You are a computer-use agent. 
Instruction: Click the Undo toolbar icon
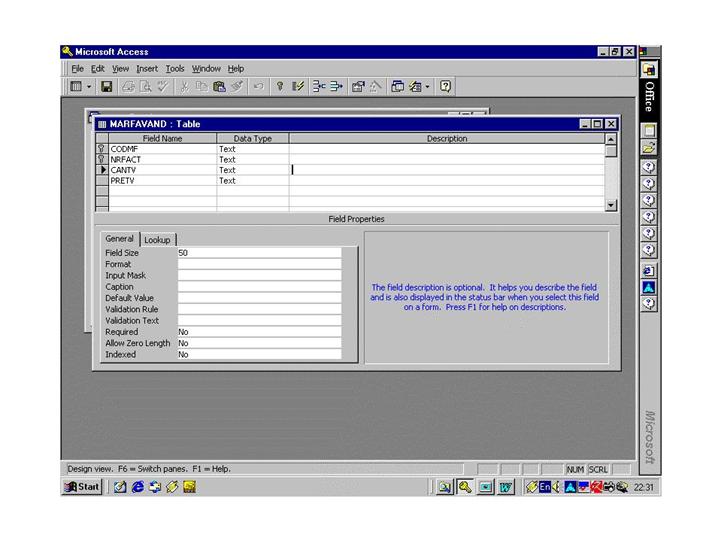click(x=258, y=86)
